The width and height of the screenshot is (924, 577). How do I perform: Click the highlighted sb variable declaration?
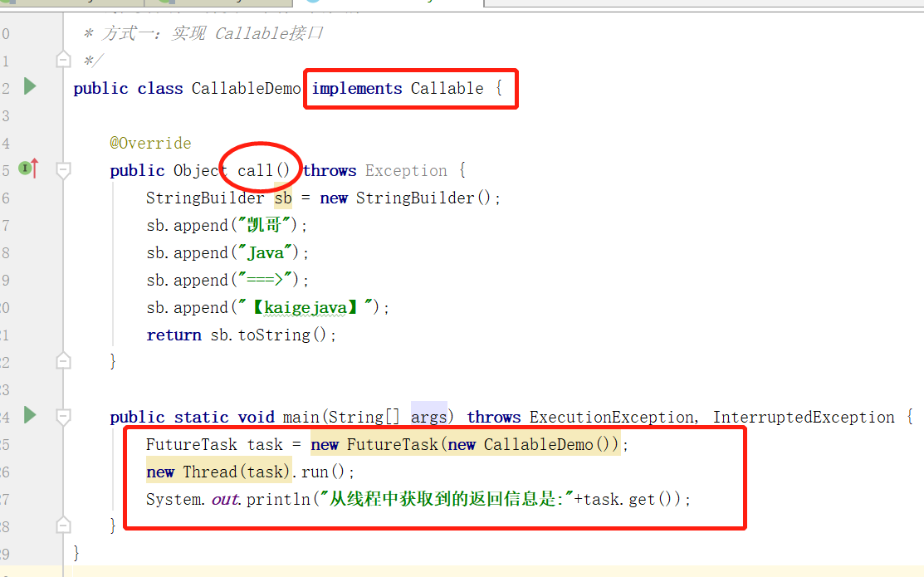pos(283,198)
